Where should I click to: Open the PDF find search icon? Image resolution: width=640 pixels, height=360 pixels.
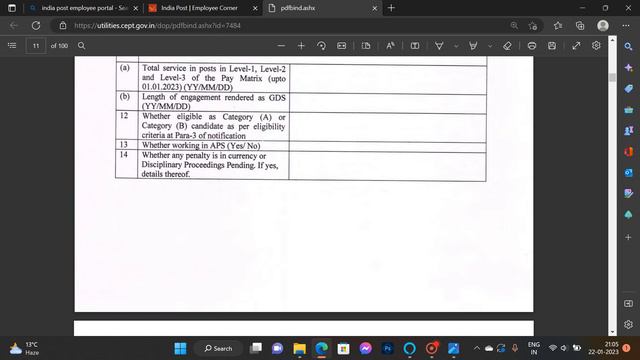(82, 46)
